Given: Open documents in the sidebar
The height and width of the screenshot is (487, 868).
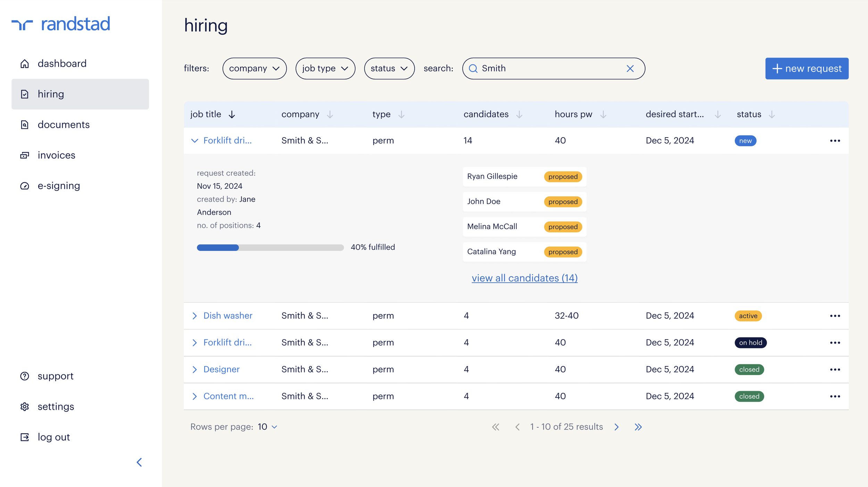Looking at the screenshot, I should click(64, 125).
